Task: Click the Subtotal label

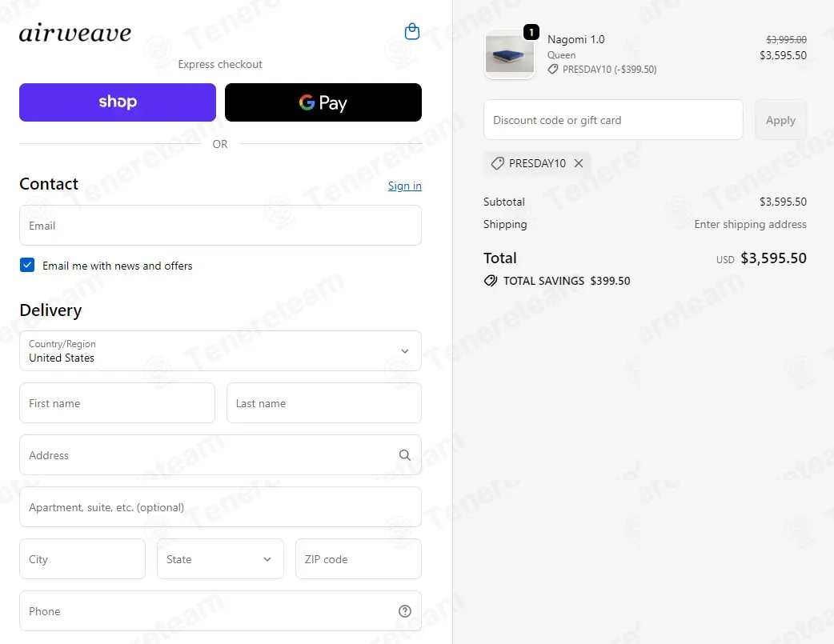Action: (x=503, y=202)
